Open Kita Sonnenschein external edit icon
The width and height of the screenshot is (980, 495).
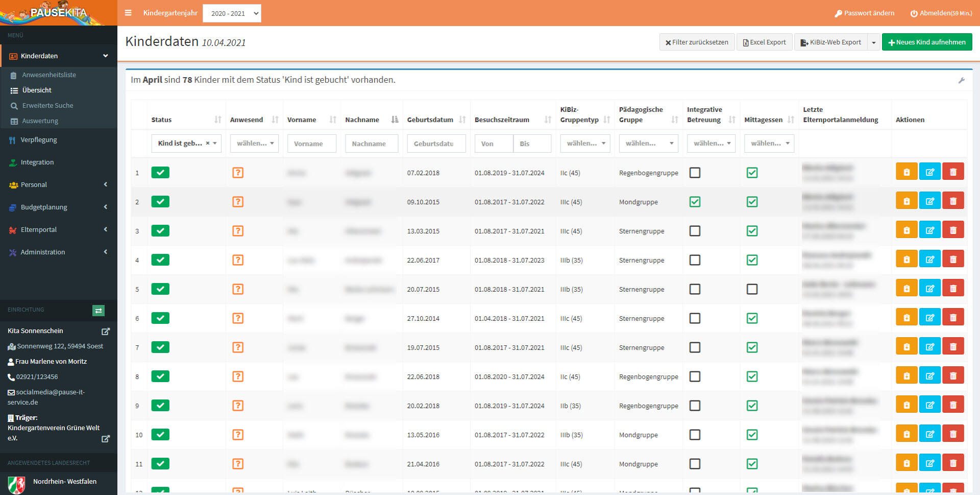(106, 332)
